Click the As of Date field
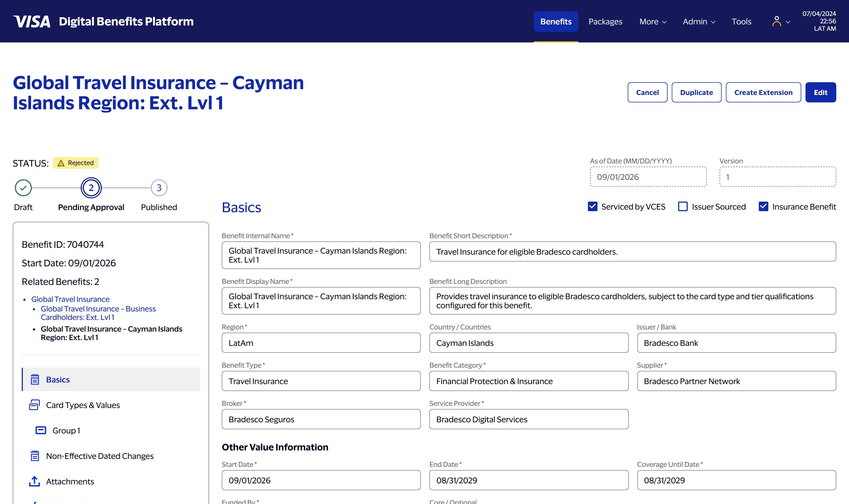The height and width of the screenshot is (504, 849). (x=648, y=177)
